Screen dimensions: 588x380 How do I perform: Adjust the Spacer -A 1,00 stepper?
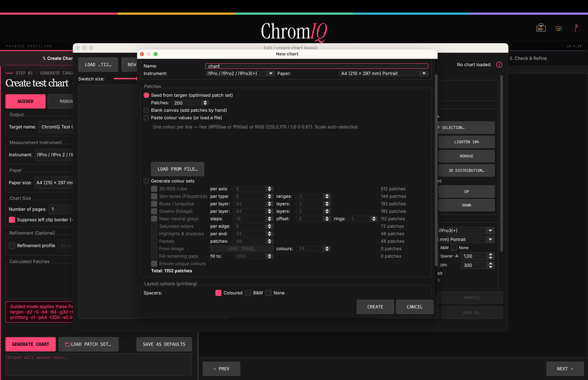(x=490, y=256)
